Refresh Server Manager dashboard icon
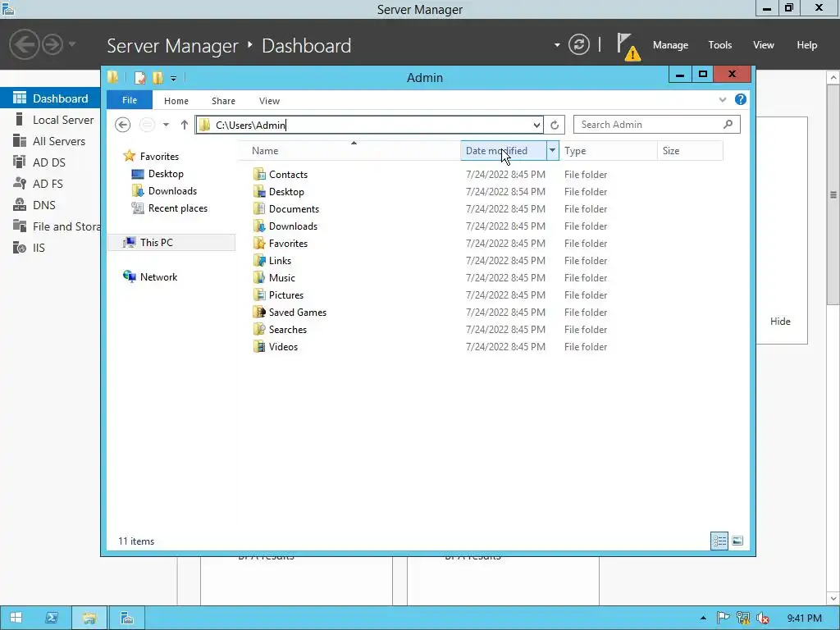Screen dimensions: 840x630 578,44
